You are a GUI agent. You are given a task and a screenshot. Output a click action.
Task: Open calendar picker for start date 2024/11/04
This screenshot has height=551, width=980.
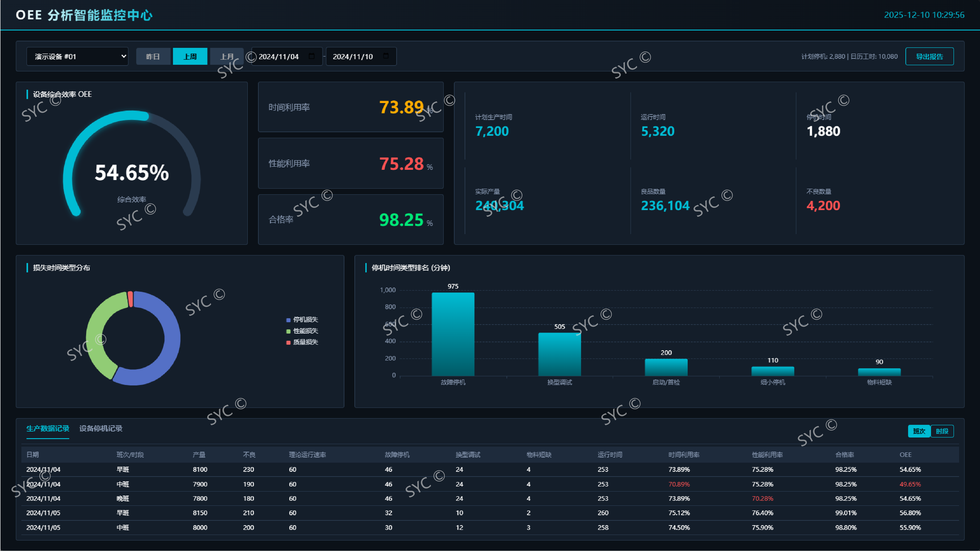(x=312, y=56)
